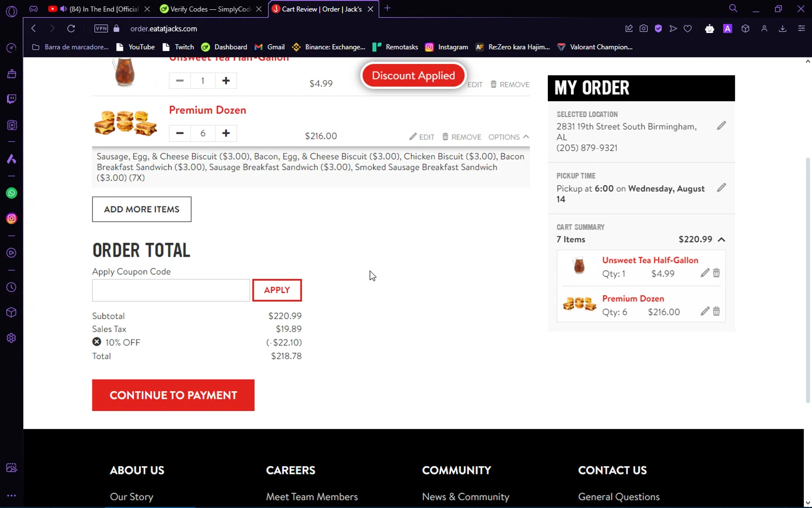Open settings gear in sidebar
The height and width of the screenshot is (508, 812).
[x=11, y=338]
